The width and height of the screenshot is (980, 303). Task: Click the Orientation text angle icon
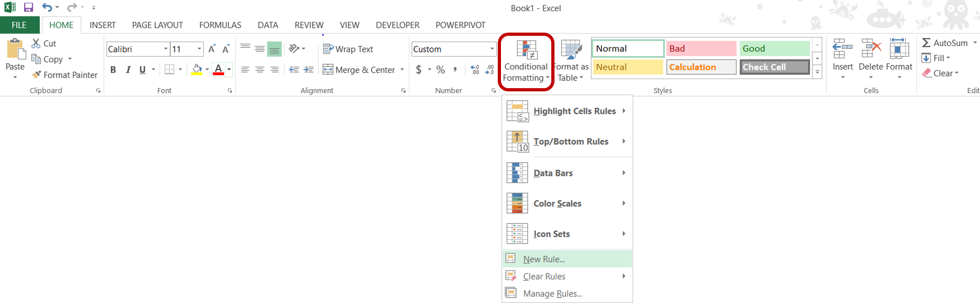(x=294, y=49)
